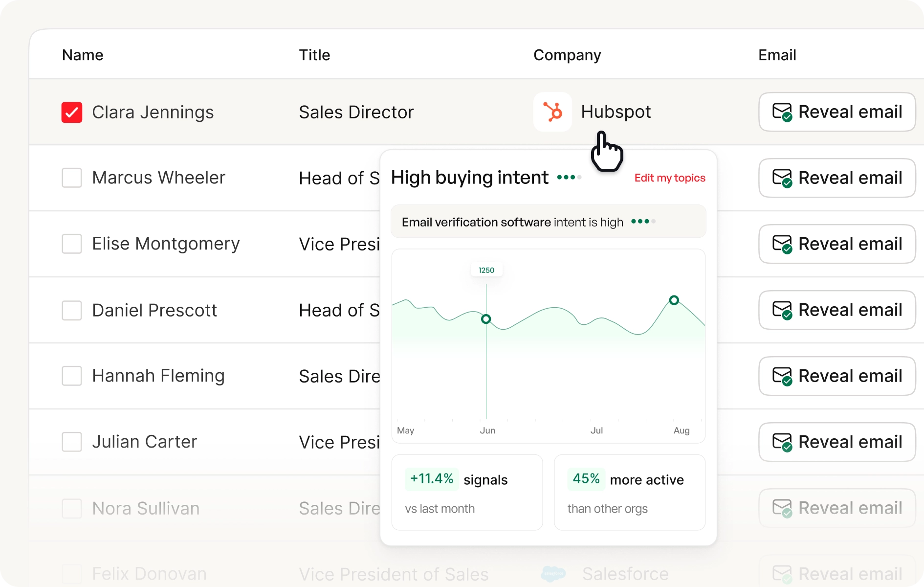Screen dimensions: 924x587
Task: Click the envelope icon in Daniel Prescott's row
Action: pos(782,310)
